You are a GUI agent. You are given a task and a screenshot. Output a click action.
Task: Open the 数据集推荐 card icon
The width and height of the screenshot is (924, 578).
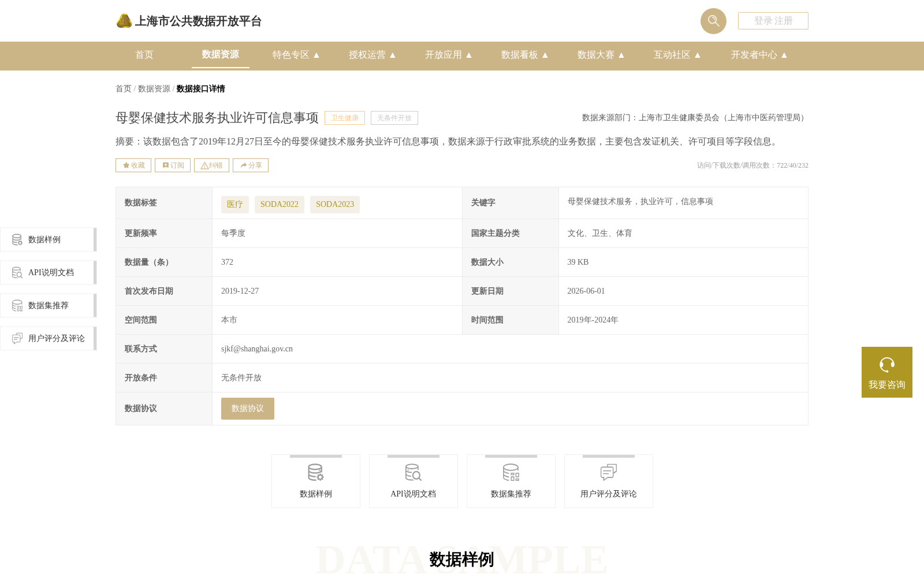[511, 472]
